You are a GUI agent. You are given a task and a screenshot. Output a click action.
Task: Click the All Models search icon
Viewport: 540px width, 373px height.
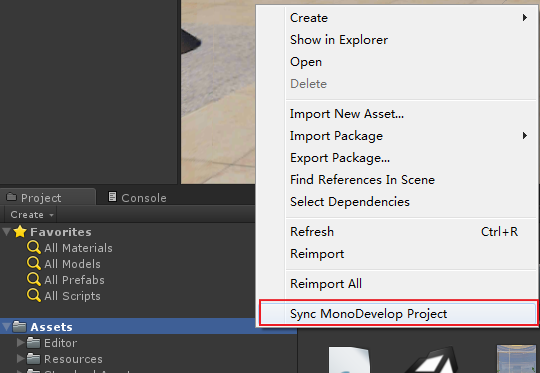pyautogui.click(x=34, y=263)
